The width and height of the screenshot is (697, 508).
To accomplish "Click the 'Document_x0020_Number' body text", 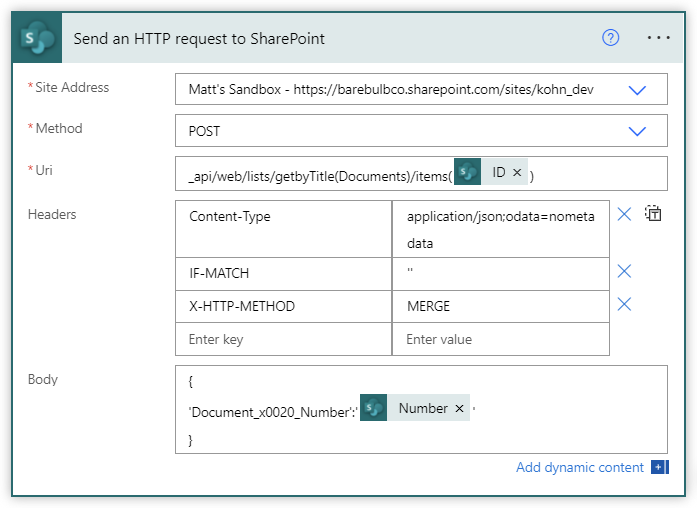I will [273, 412].
